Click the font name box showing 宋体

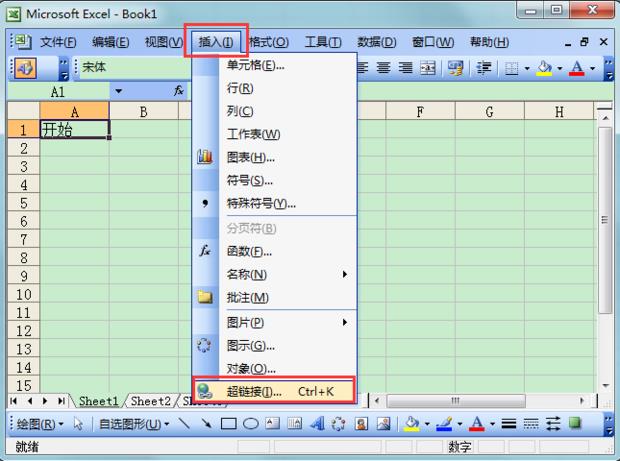140,68
